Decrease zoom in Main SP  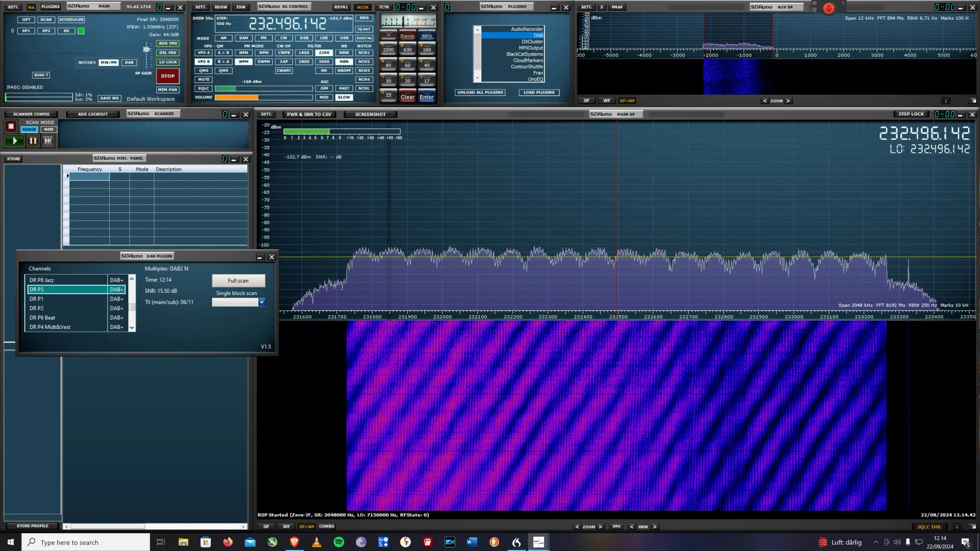(577, 527)
